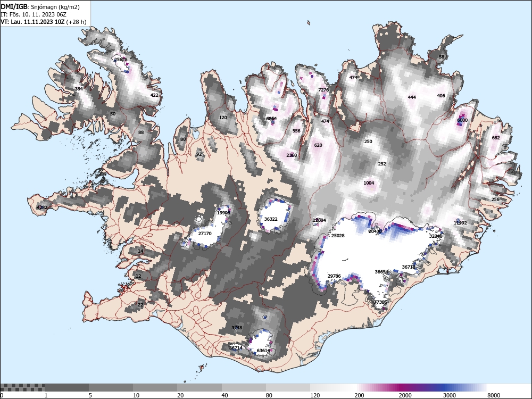Select the 6000 value on the map
532x399 pixels.
(462, 120)
